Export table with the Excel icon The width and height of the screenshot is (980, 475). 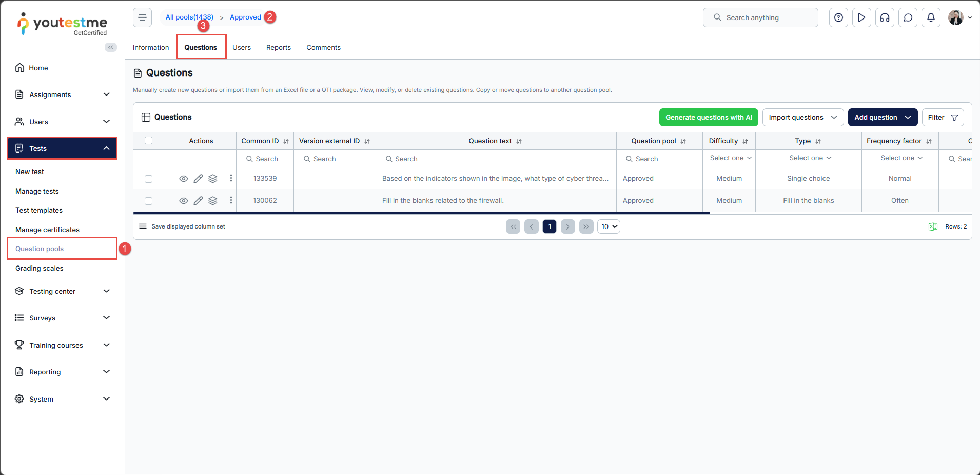tap(933, 226)
